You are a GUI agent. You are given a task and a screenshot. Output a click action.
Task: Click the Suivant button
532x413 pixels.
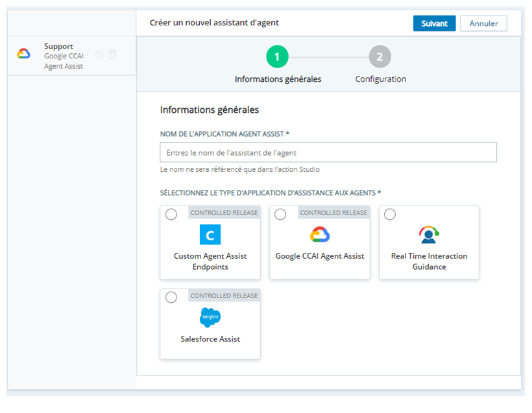click(434, 23)
